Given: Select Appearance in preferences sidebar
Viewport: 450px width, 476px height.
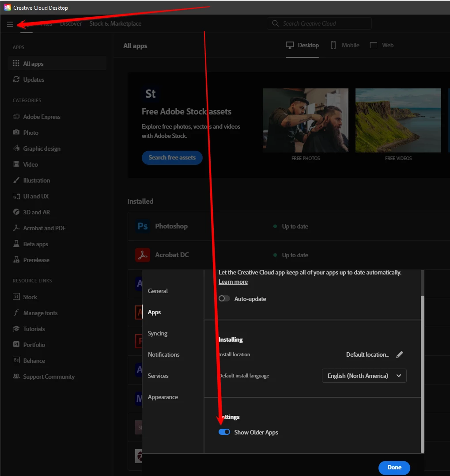Looking at the screenshot, I should 163,397.
